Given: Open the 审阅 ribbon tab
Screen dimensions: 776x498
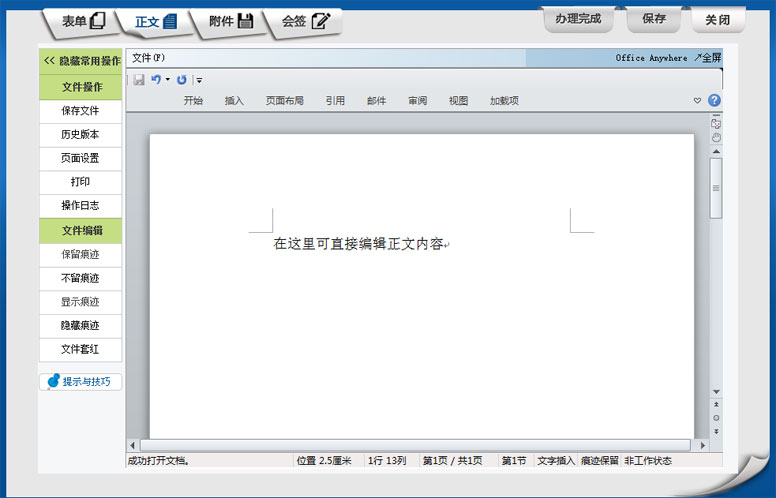Looking at the screenshot, I should click(417, 100).
